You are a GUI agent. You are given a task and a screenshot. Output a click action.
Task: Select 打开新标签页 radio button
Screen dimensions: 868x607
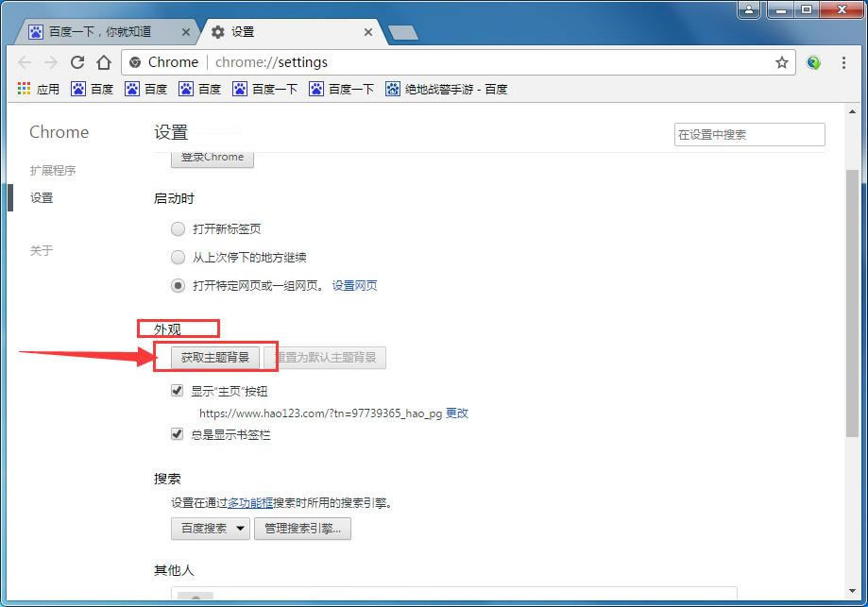178,228
